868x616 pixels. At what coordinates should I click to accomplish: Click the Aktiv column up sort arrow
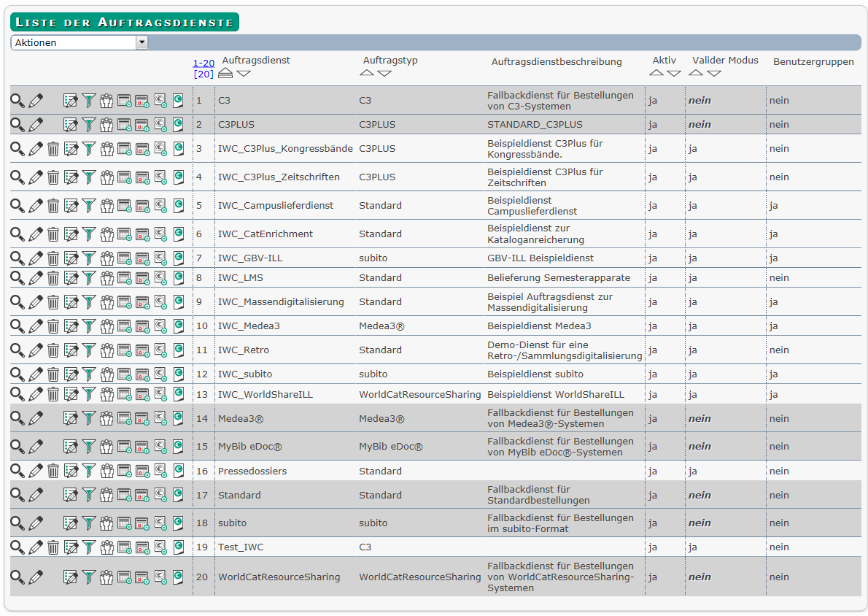coord(656,73)
